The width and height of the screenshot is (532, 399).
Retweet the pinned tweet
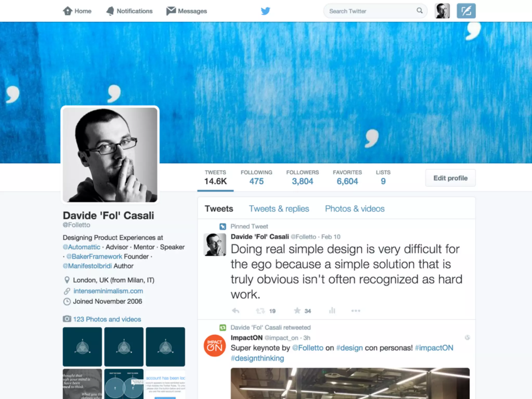[x=260, y=311]
